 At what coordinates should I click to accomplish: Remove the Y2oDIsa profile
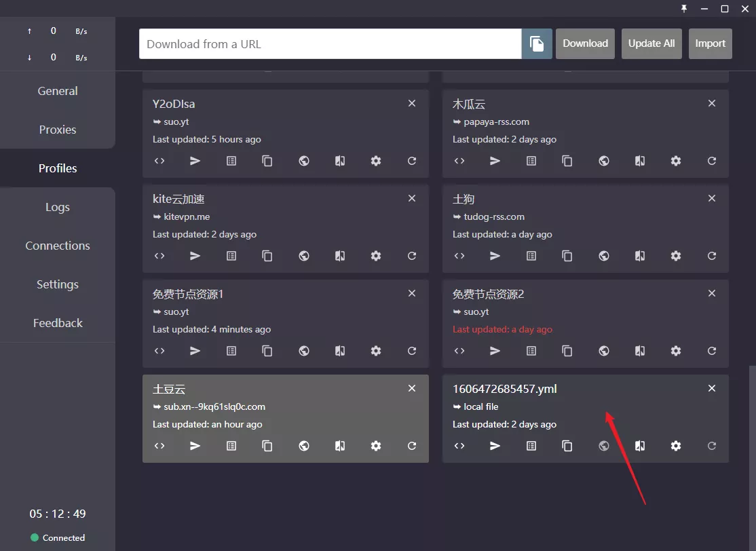click(x=412, y=103)
